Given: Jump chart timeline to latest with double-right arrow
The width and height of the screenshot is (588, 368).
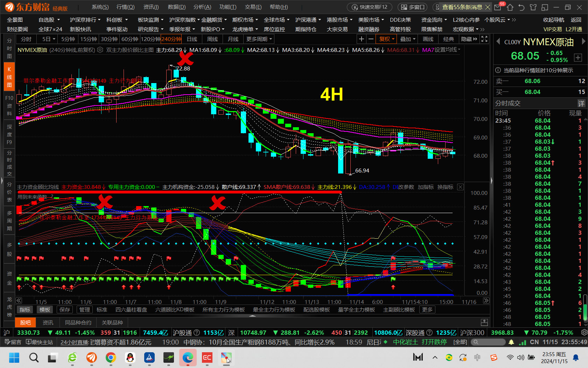Looking at the screenshot, I should [486, 301].
